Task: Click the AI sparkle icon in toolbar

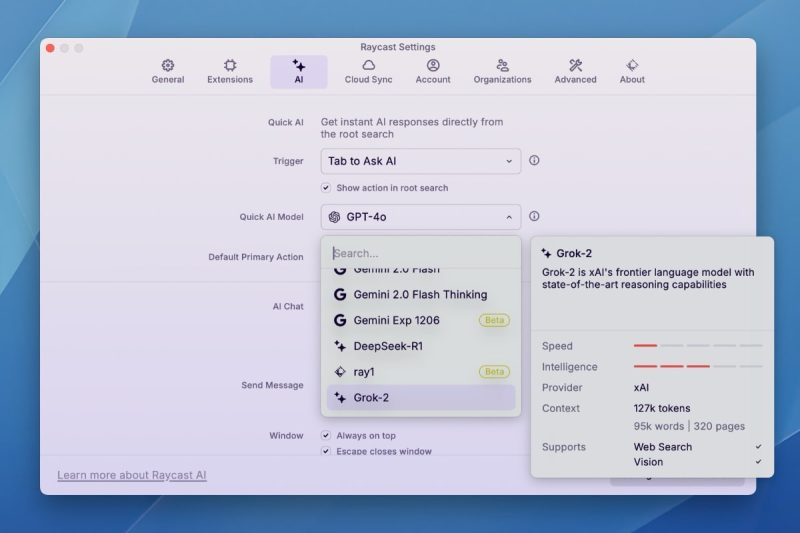Action: [299, 65]
